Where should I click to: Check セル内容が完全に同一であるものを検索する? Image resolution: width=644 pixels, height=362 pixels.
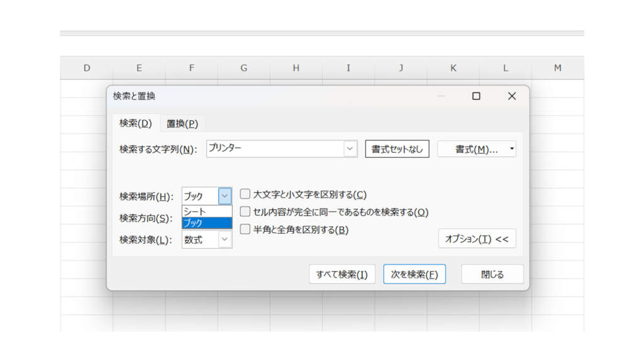click(x=245, y=212)
